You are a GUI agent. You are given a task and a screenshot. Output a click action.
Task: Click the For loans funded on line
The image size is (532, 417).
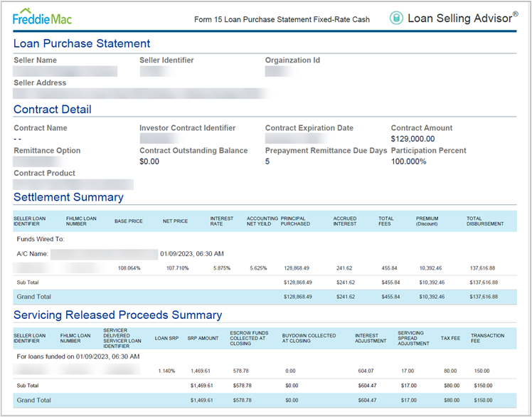pyautogui.click(x=78, y=357)
